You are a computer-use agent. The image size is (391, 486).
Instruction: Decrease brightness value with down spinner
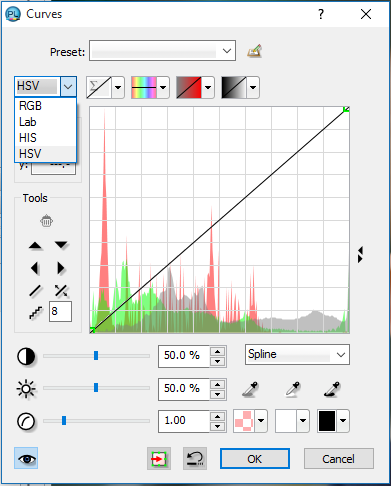[218, 395]
